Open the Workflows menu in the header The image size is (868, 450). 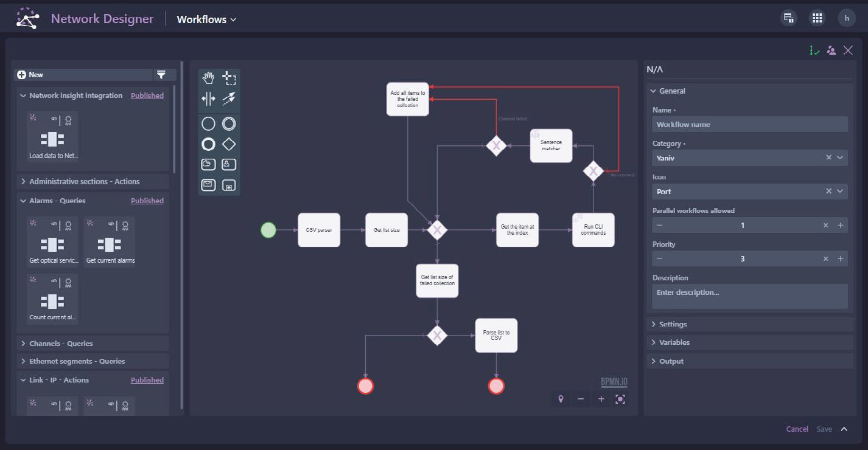206,19
